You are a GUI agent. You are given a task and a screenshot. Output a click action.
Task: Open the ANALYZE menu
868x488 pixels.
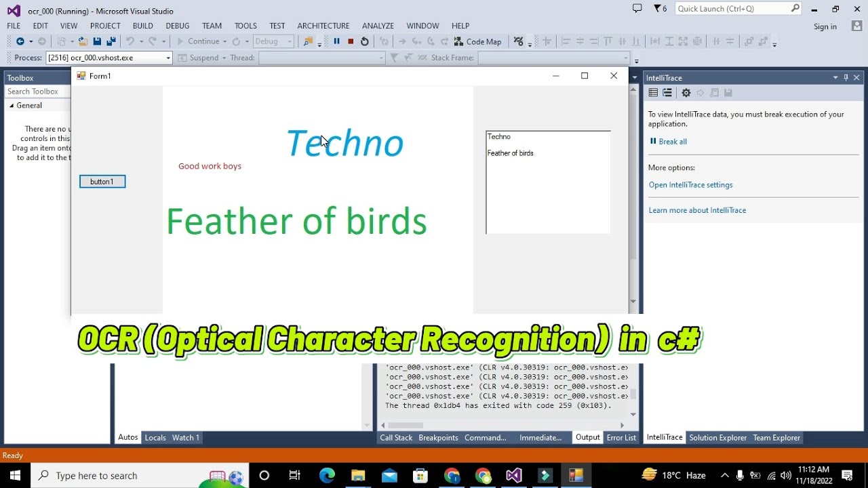pyautogui.click(x=378, y=26)
